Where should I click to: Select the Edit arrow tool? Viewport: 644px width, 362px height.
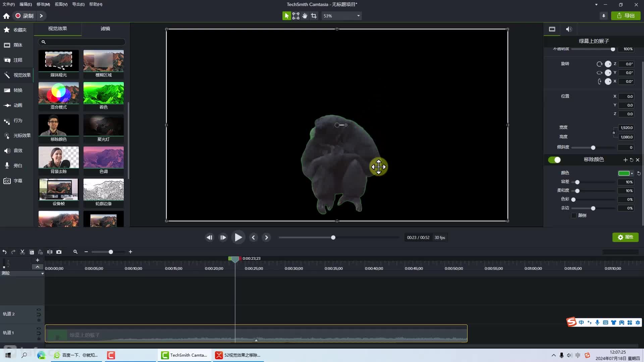point(286,16)
